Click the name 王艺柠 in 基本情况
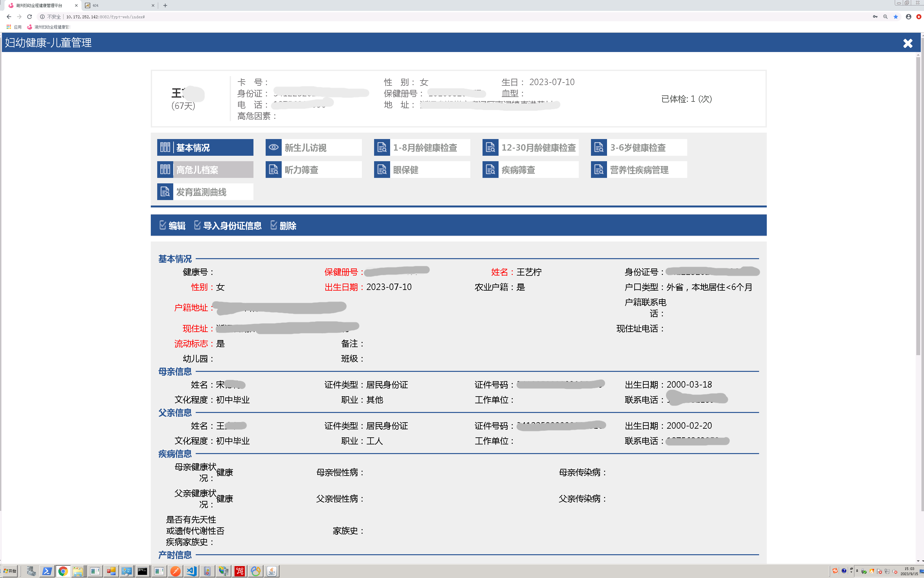The width and height of the screenshot is (924, 578). 529,272
